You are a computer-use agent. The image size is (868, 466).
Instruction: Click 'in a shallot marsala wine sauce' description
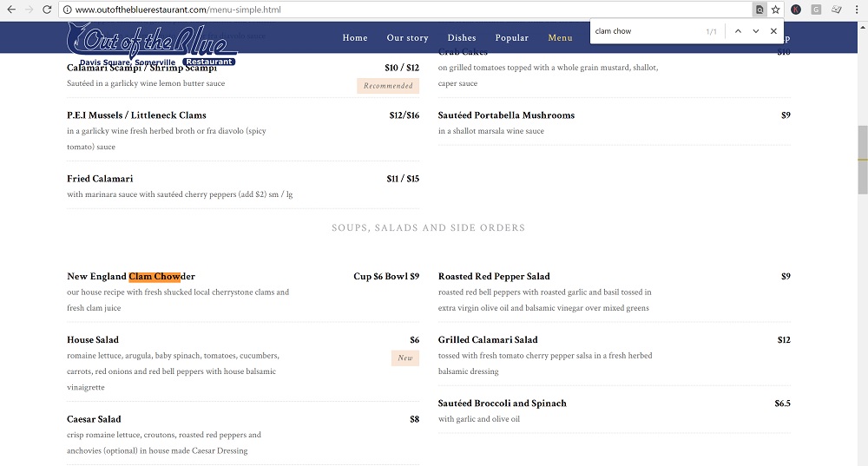491,131
